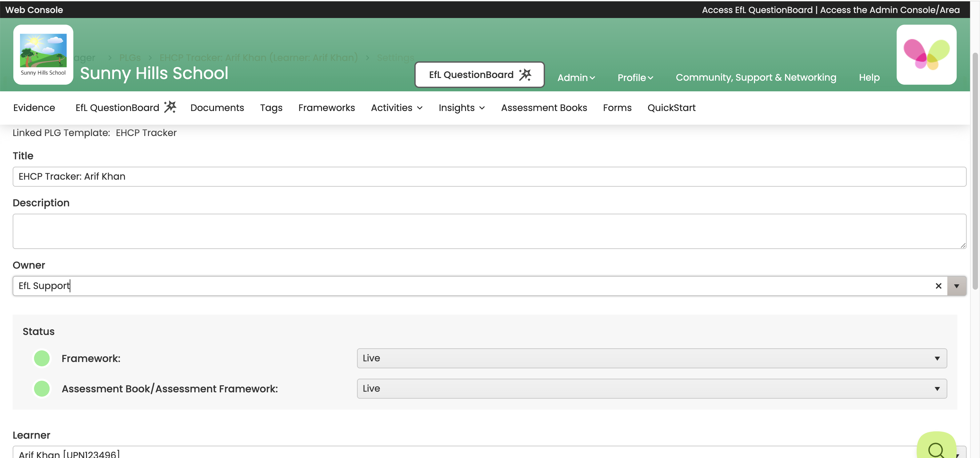Click the magic wand icon on EfL QuestionBoard button

[x=525, y=75]
